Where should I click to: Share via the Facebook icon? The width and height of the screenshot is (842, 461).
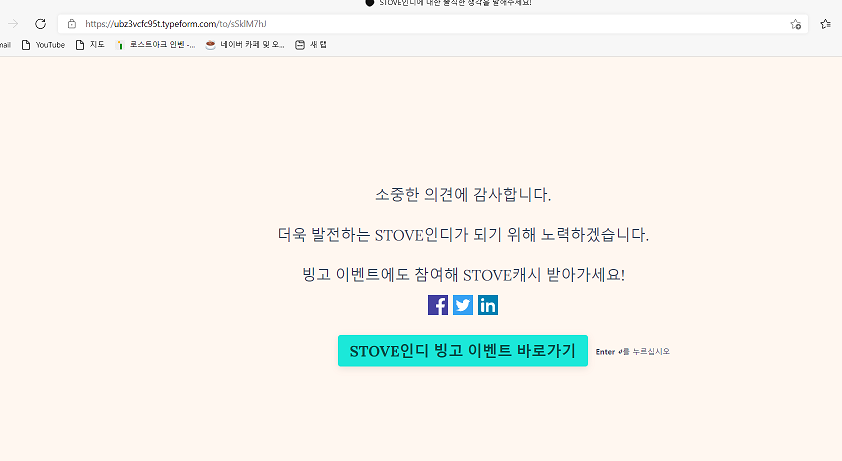(x=438, y=305)
